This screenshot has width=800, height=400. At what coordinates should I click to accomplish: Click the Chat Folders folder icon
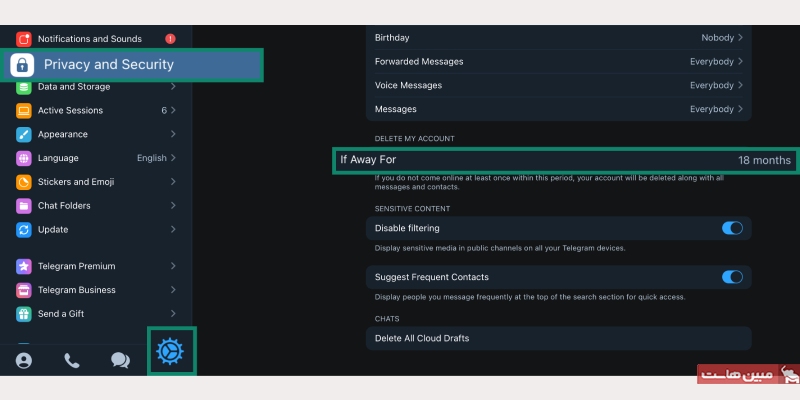[x=23, y=206]
